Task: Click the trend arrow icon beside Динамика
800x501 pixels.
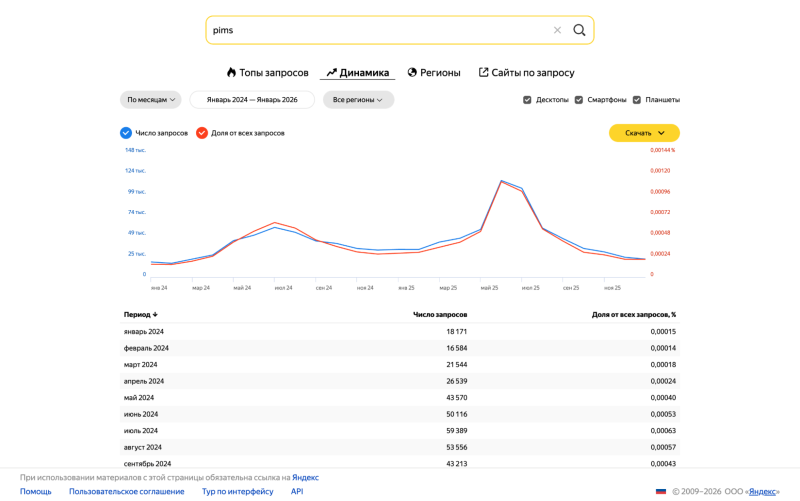Action: (x=332, y=72)
